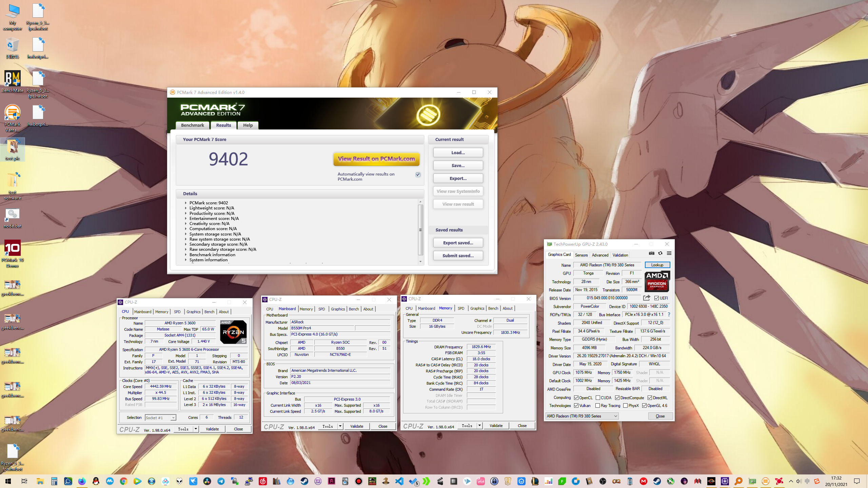Open the GPU selection dropdown in GPU-Z
The image size is (868, 488).
pos(582,416)
